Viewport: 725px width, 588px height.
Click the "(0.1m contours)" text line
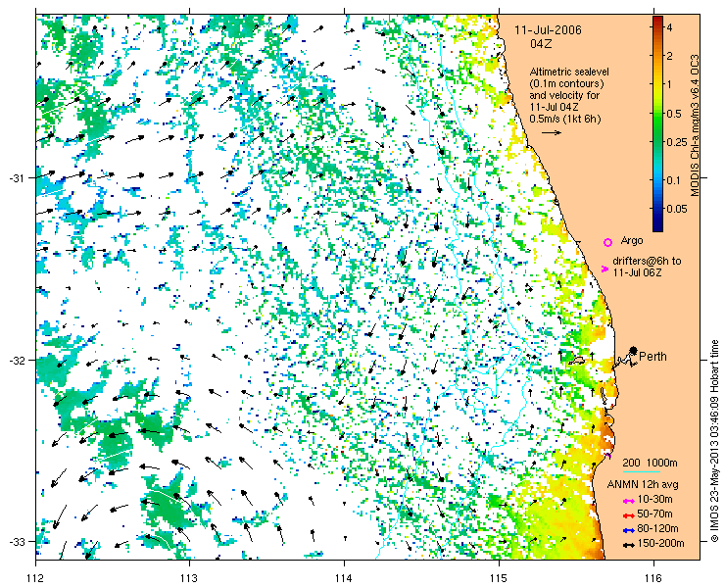(567, 84)
